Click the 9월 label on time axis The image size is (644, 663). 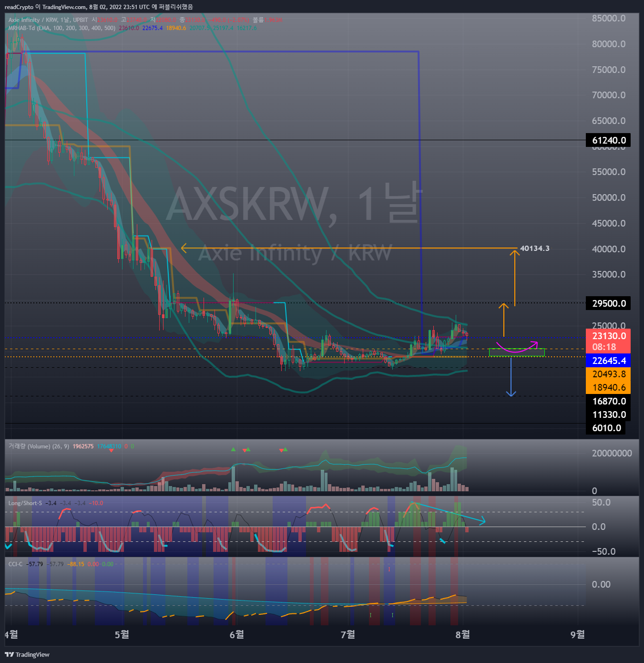578,634
